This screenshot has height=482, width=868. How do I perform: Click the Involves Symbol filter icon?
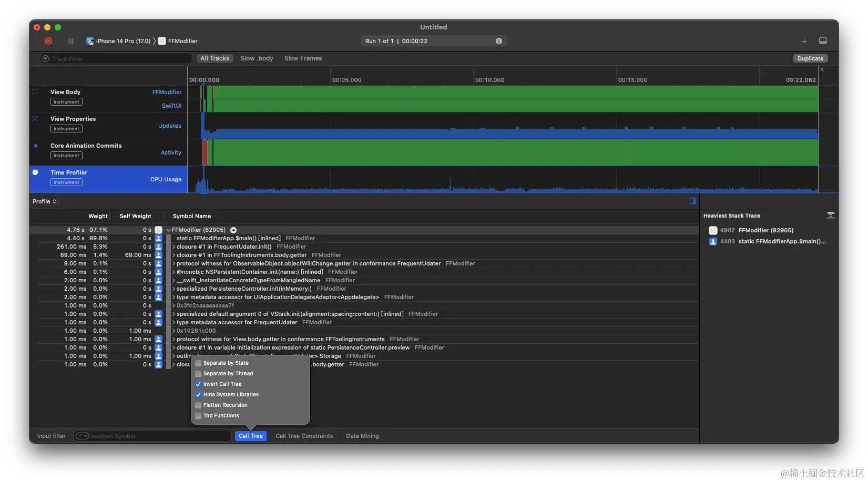pos(82,436)
